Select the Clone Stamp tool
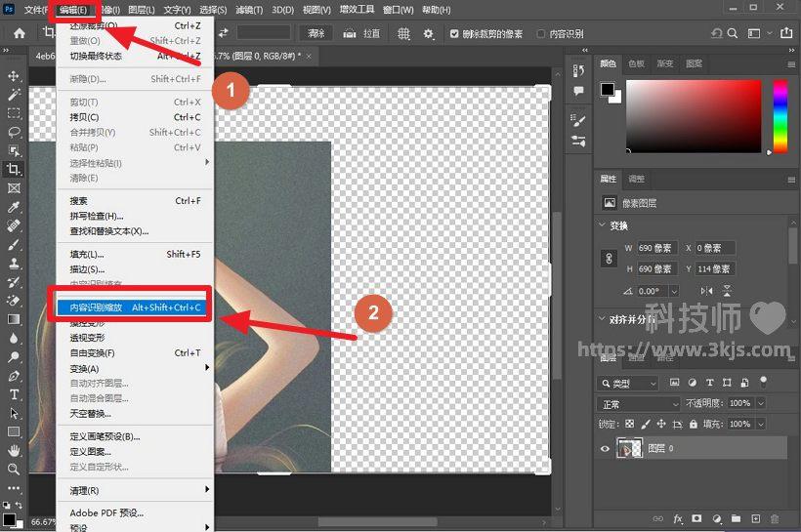This screenshot has width=801, height=532. pyautogui.click(x=14, y=263)
